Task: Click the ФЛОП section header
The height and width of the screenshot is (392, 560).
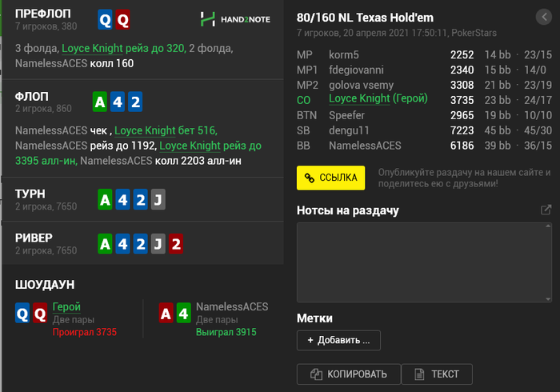Action: click(x=32, y=97)
